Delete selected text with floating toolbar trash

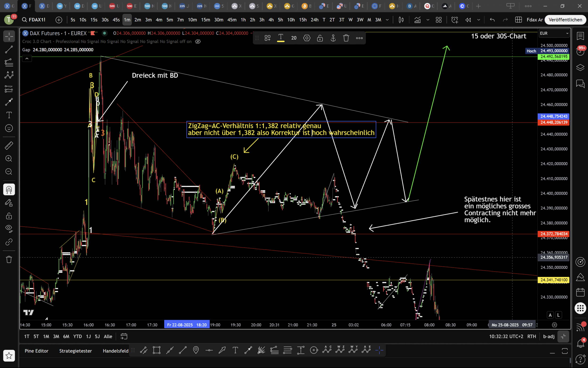click(x=346, y=38)
